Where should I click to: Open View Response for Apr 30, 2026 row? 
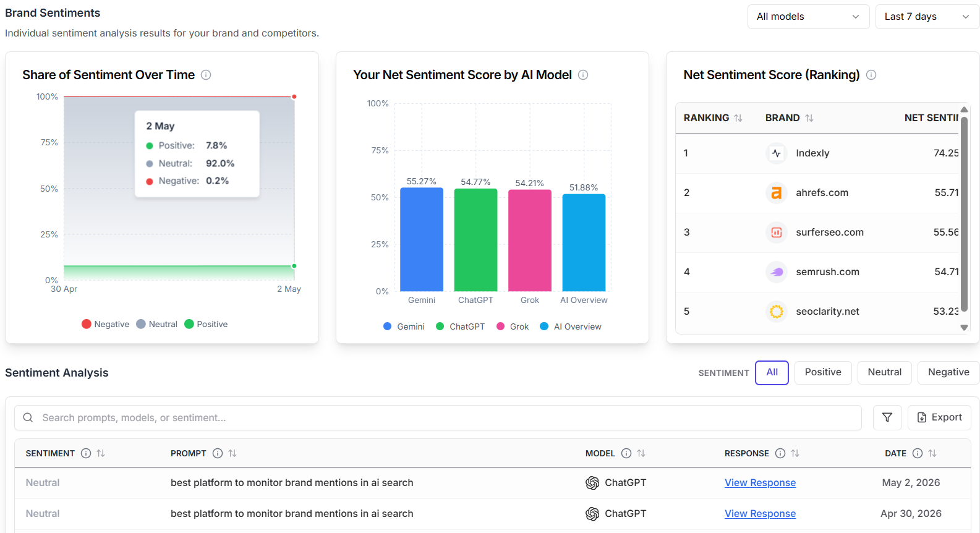[760, 514]
